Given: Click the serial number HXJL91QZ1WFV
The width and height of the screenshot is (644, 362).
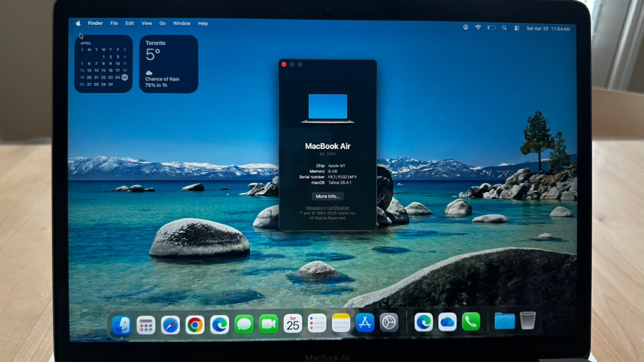Looking at the screenshot, I should (343, 177).
